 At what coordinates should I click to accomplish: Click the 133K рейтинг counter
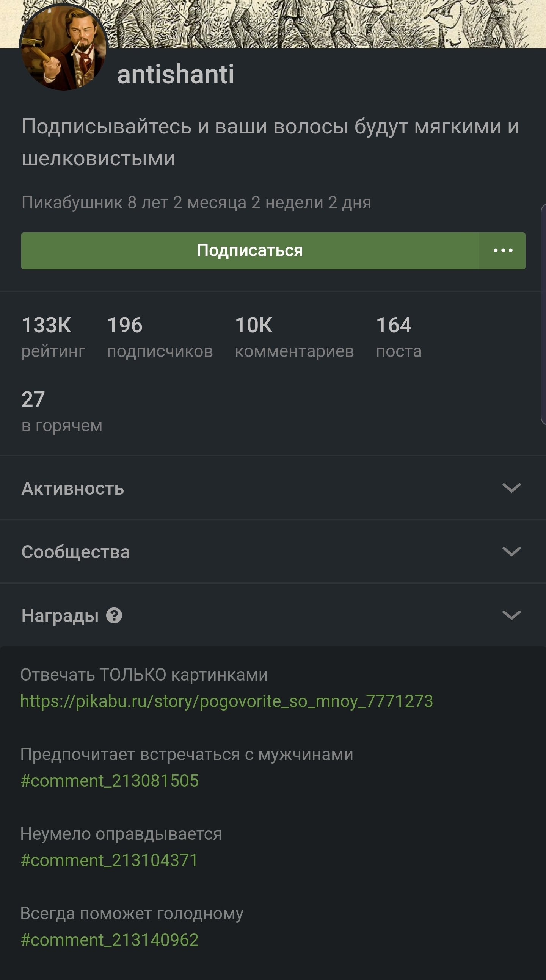(x=53, y=337)
